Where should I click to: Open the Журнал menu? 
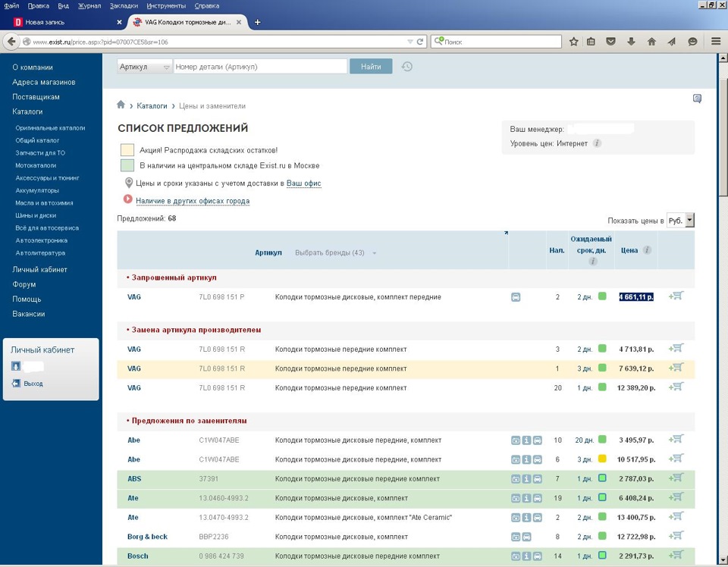click(89, 5)
